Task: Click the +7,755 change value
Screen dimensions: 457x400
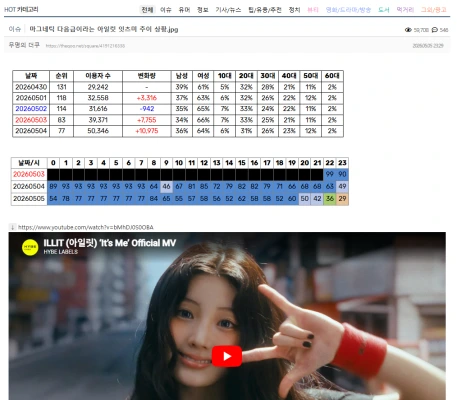Action: coord(147,120)
